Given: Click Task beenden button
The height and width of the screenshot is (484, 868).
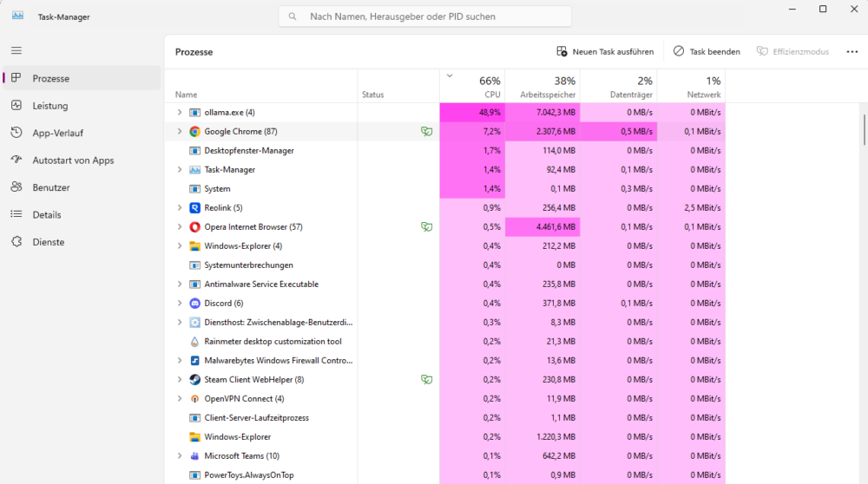Looking at the screenshot, I should pos(707,51).
